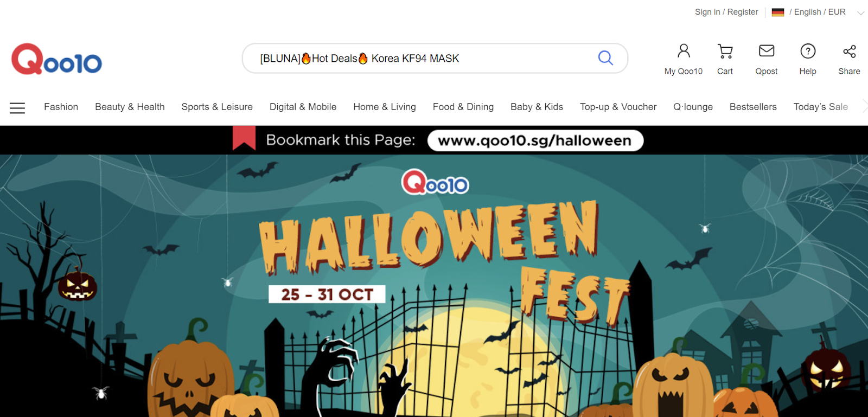Open the shopping Cart icon
Image resolution: width=868 pixels, height=417 pixels.
725,51
